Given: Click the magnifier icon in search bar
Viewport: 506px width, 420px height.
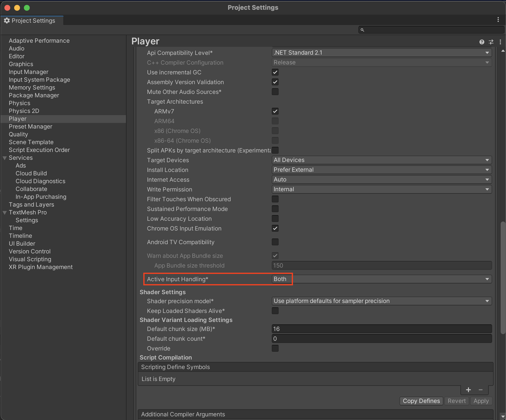Looking at the screenshot, I should click(362, 30).
